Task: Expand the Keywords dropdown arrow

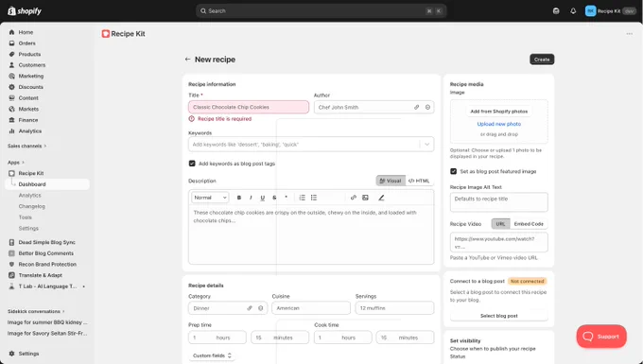Action: (426, 145)
